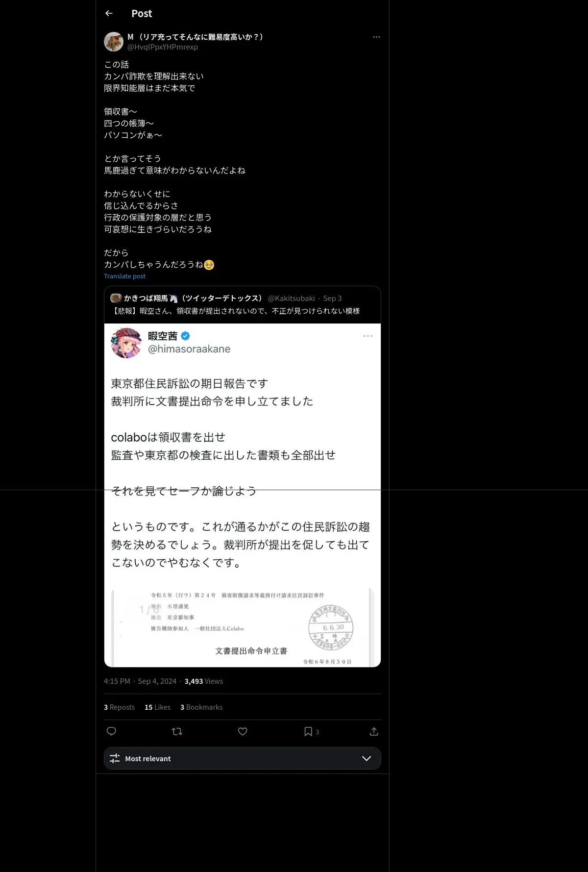Like the post with the heart icon
The height and width of the screenshot is (872, 588).
[x=243, y=731]
